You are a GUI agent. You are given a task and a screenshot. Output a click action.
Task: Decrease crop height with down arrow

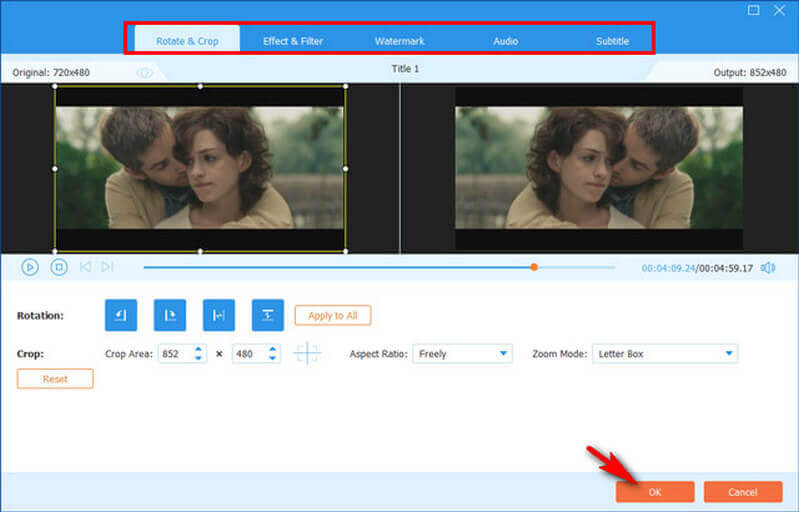click(x=273, y=358)
